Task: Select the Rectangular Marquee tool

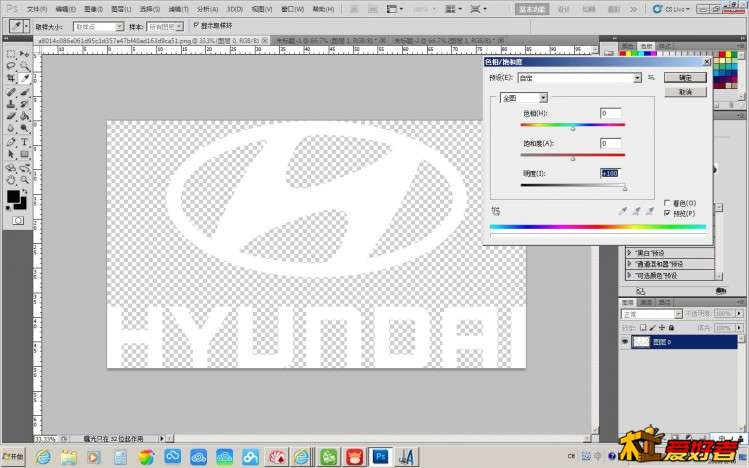Action: (11, 53)
